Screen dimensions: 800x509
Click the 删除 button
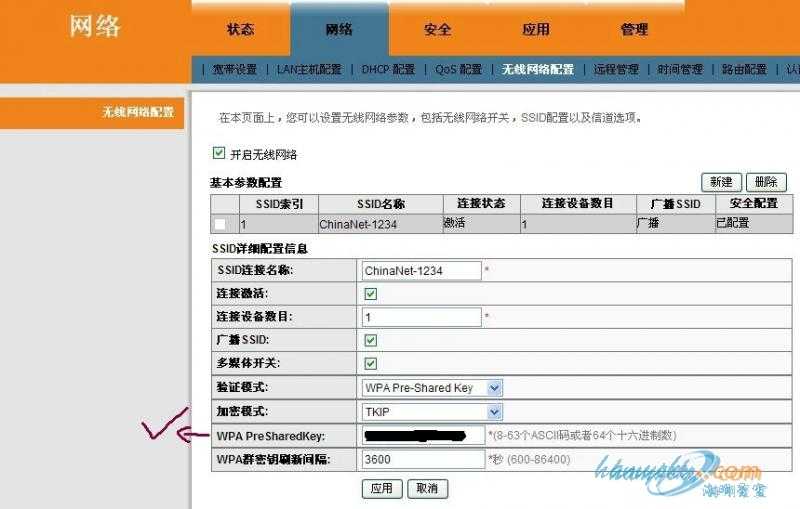[766, 182]
